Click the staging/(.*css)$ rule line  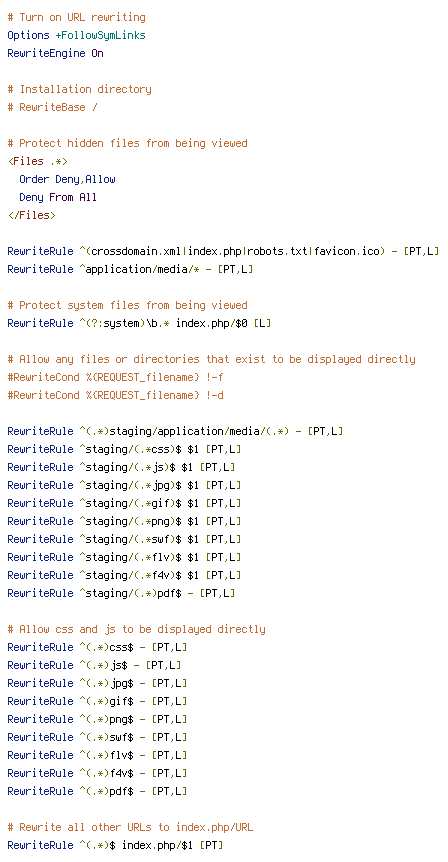pos(124,449)
